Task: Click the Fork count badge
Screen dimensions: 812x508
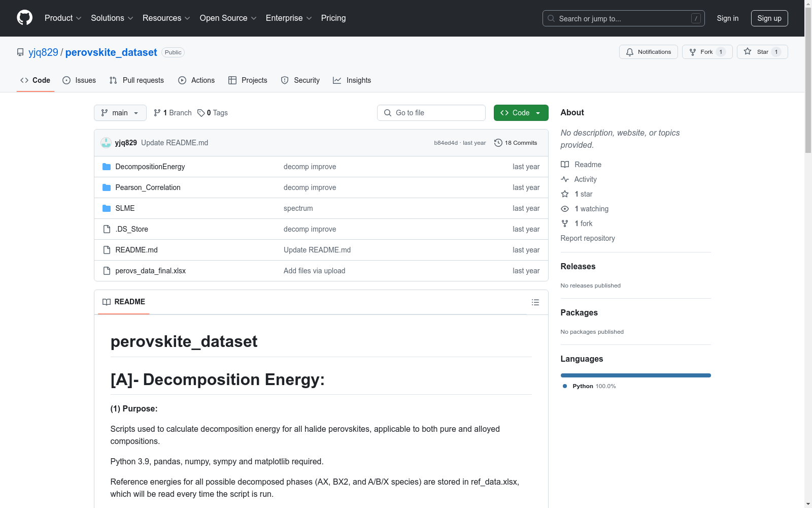Action: coord(721,52)
